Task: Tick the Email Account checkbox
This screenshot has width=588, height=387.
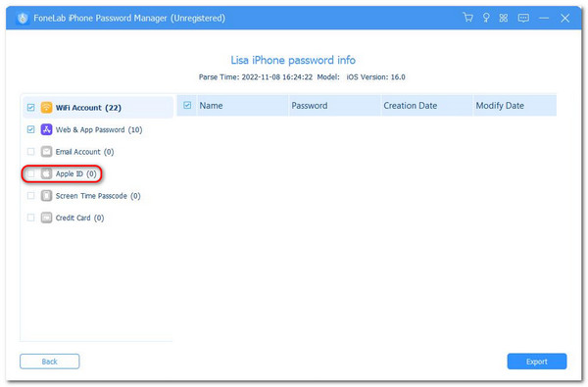Action: tap(30, 152)
